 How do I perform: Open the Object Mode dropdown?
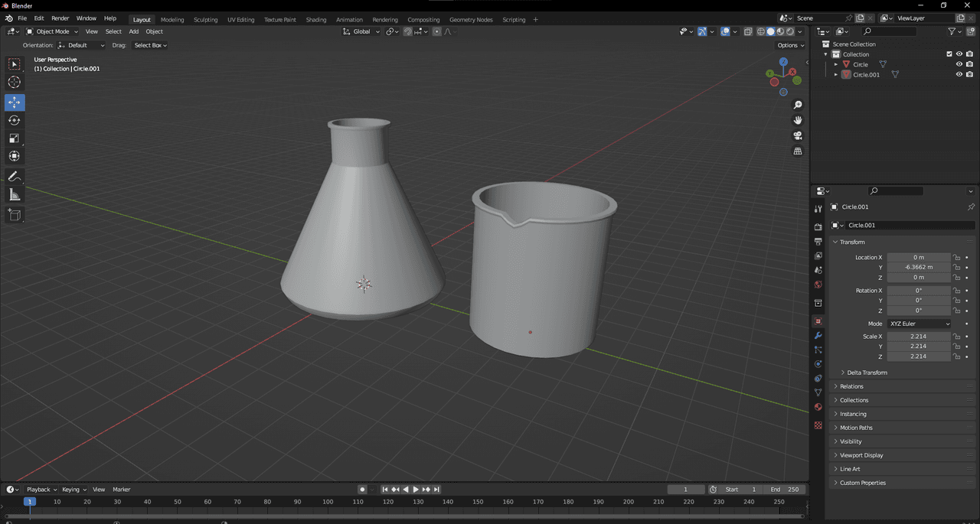pos(52,31)
